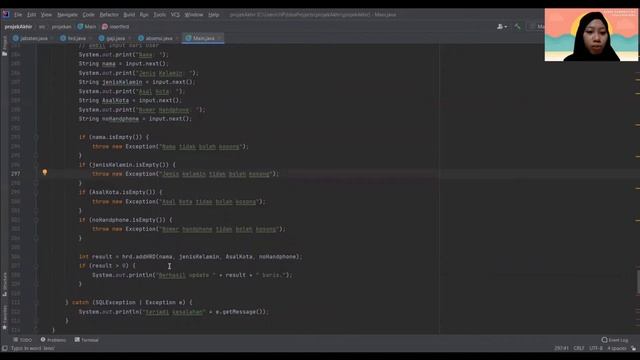640x360 pixels.
Task: Open the Edit menu
Action: coord(31,15)
